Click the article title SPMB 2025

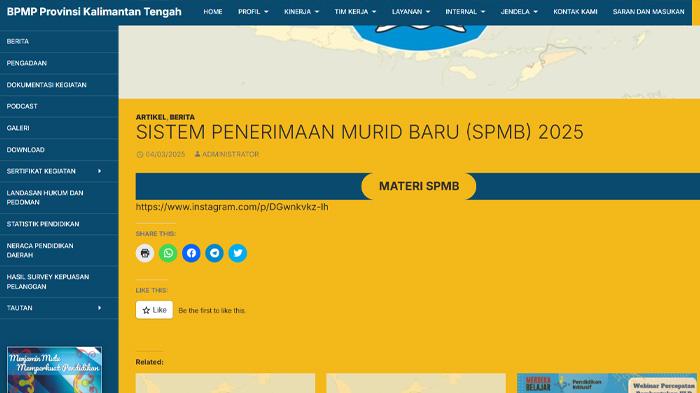tap(359, 132)
